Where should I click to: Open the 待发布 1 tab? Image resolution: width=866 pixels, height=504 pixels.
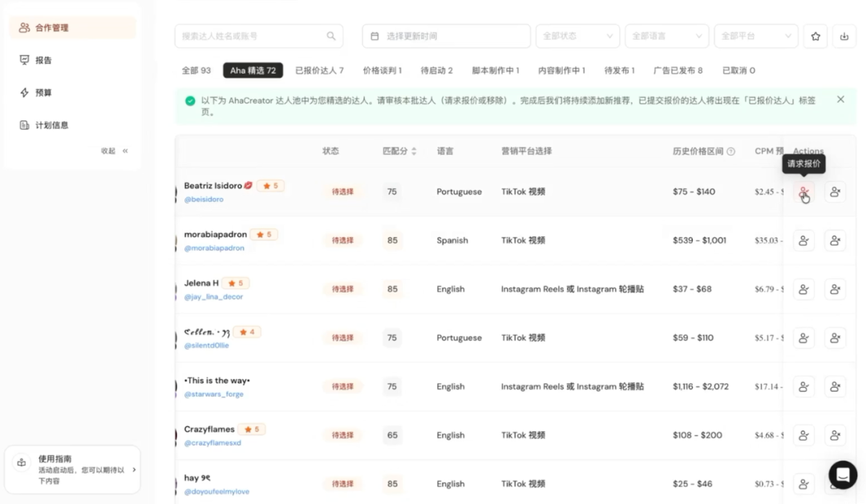(x=619, y=71)
